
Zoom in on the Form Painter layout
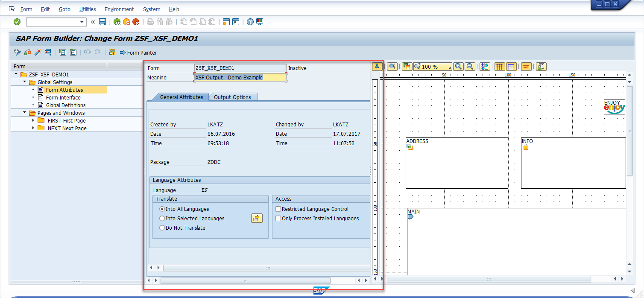[458, 67]
